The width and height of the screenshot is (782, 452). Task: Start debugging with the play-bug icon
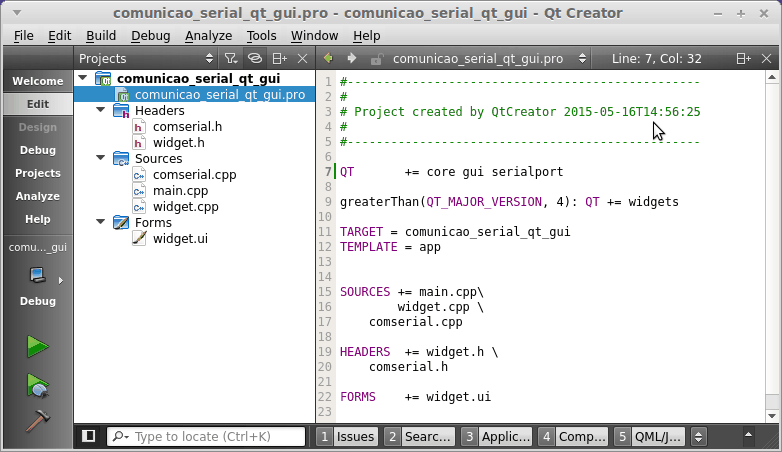pyautogui.click(x=38, y=386)
